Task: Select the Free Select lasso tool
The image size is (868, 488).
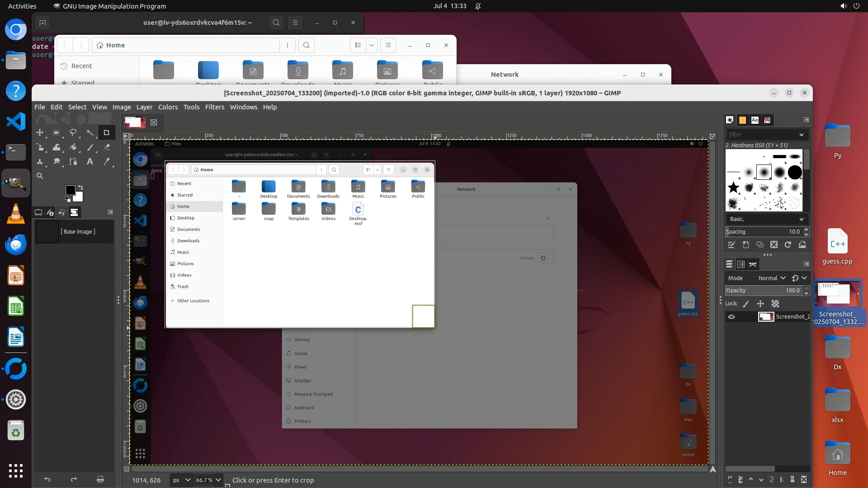Action: point(73,132)
